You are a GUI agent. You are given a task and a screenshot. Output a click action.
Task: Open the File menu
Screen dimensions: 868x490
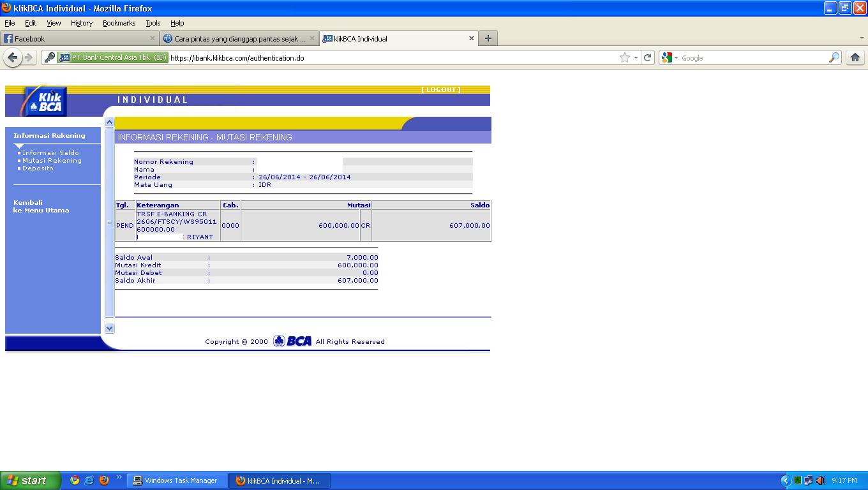(10, 23)
